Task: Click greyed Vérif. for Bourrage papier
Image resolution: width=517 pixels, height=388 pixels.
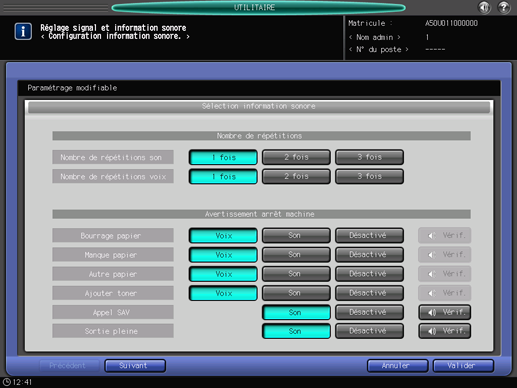Action: [x=445, y=236]
